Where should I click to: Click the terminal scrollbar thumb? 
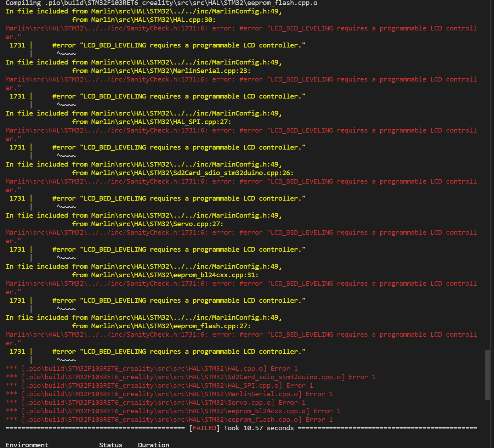pyautogui.click(x=487, y=375)
